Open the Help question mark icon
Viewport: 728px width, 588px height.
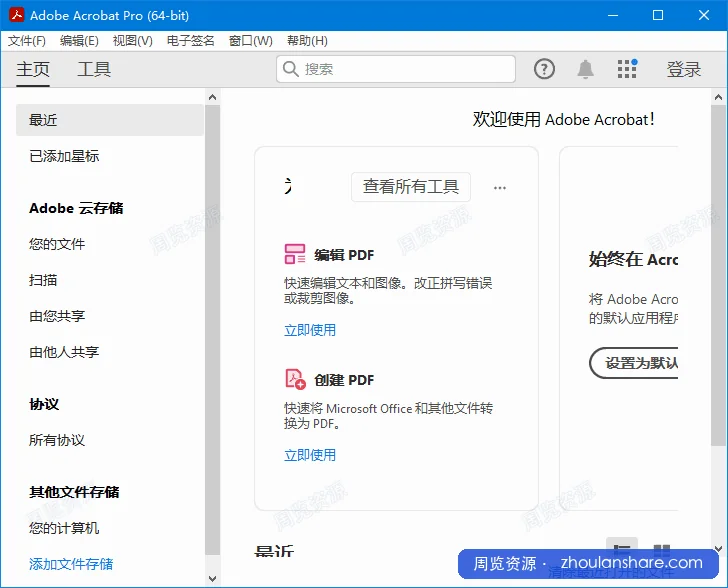coord(544,69)
